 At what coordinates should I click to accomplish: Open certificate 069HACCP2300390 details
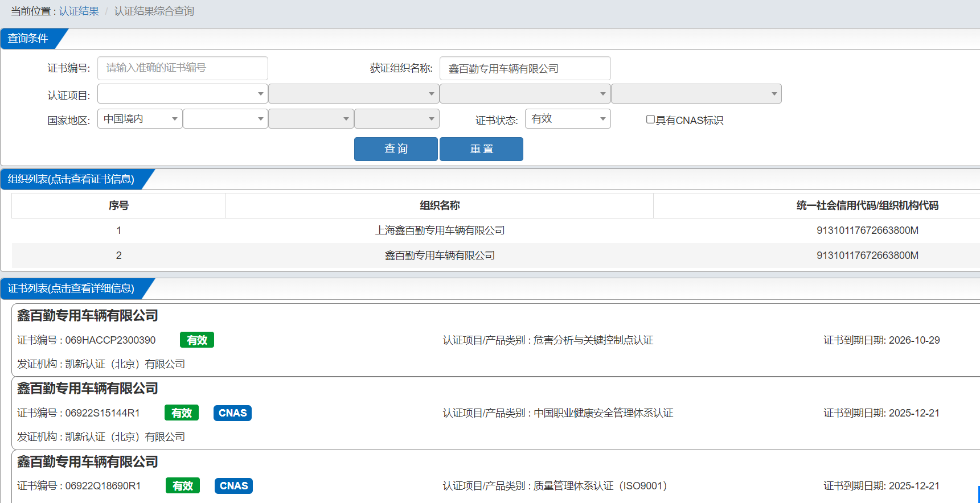(x=110, y=340)
